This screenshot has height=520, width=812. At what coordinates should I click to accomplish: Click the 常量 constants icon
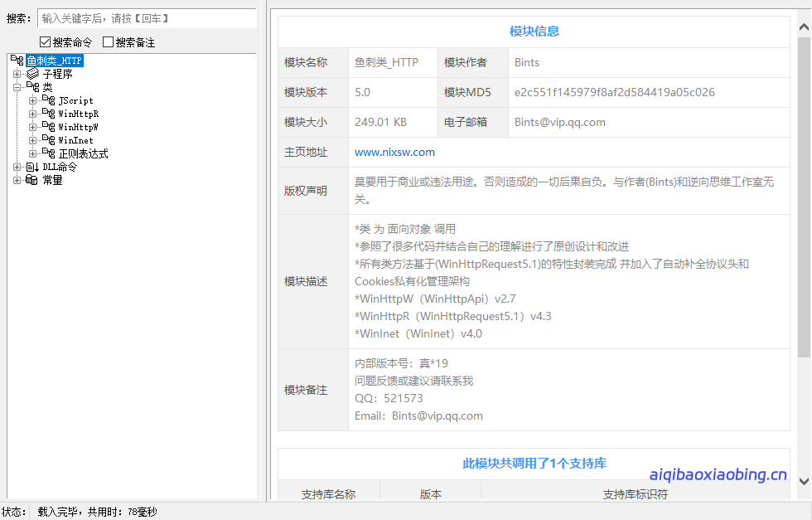pyautogui.click(x=31, y=180)
